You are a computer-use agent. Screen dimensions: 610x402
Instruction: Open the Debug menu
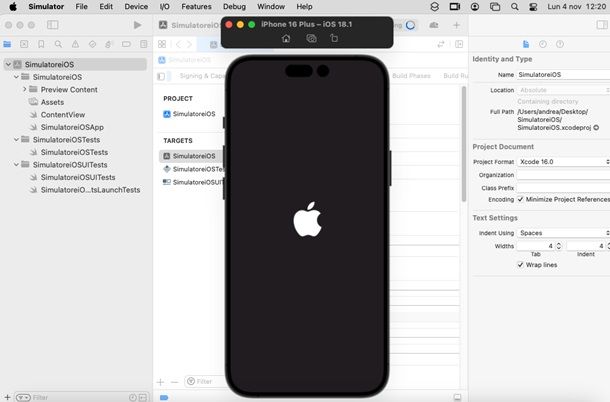coord(234,7)
